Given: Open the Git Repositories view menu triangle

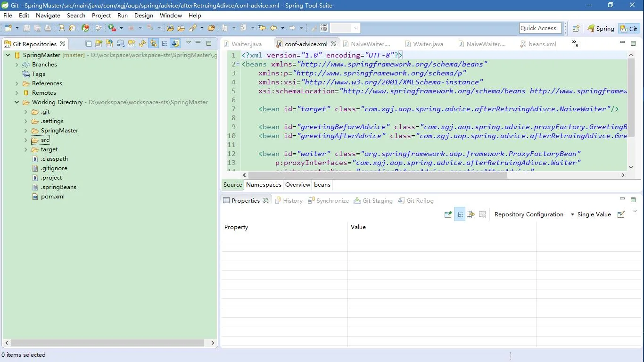Looking at the screenshot, I should (x=188, y=42).
